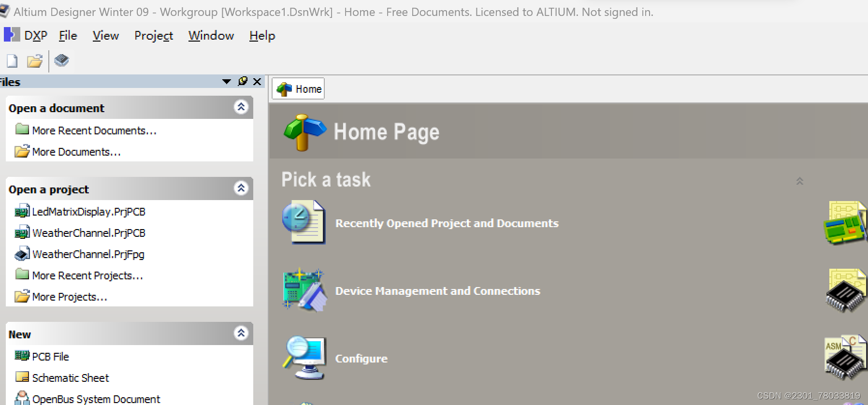Click More Documents link
Viewport: 868px width, 405px height.
[x=76, y=152]
